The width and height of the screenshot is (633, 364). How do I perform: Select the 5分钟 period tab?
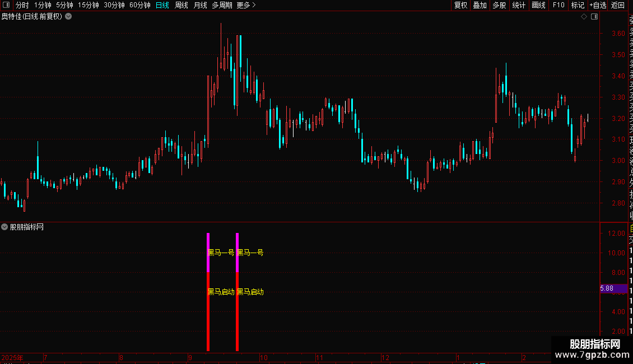[64, 5]
